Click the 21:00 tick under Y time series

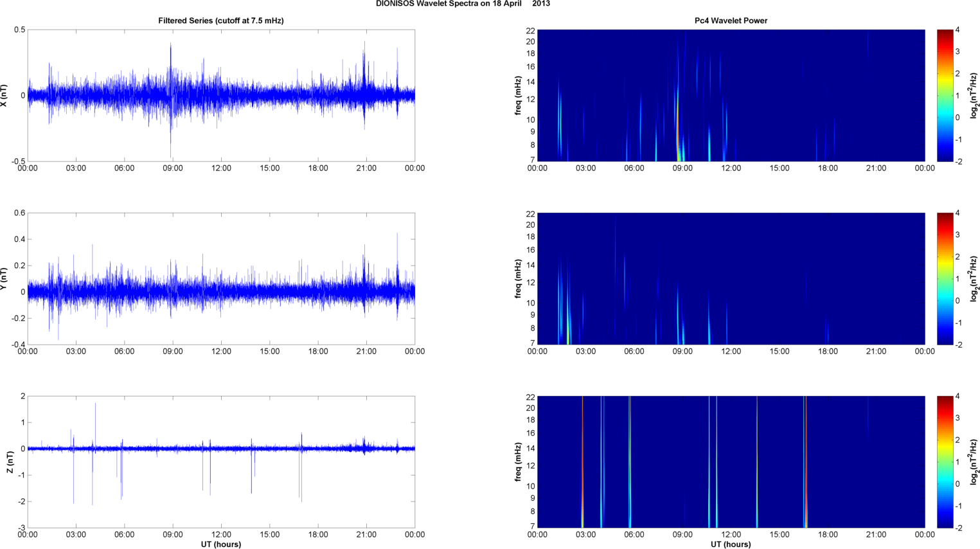(366, 352)
